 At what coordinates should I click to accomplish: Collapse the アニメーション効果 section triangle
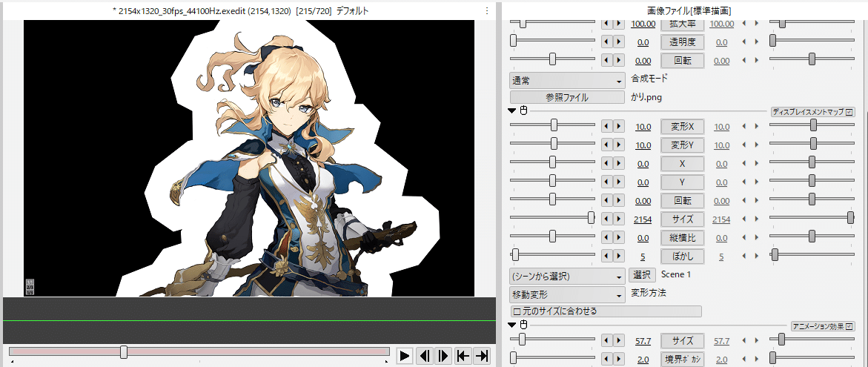tap(512, 325)
